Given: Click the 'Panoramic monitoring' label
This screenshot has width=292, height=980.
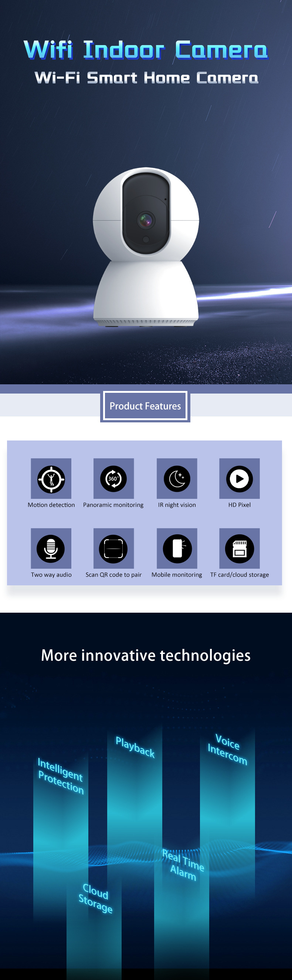Looking at the screenshot, I should click(x=113, y=505).
